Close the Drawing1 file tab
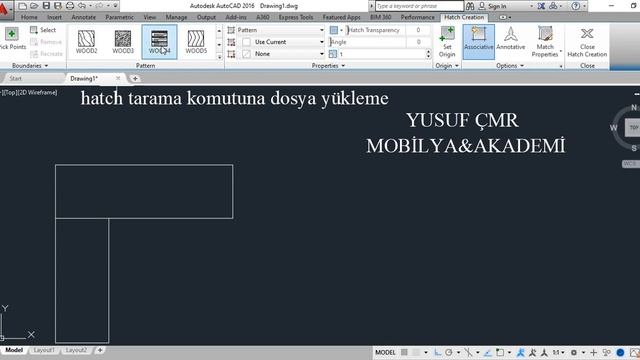This screenshot has width=640, height=360. point(118,78)
